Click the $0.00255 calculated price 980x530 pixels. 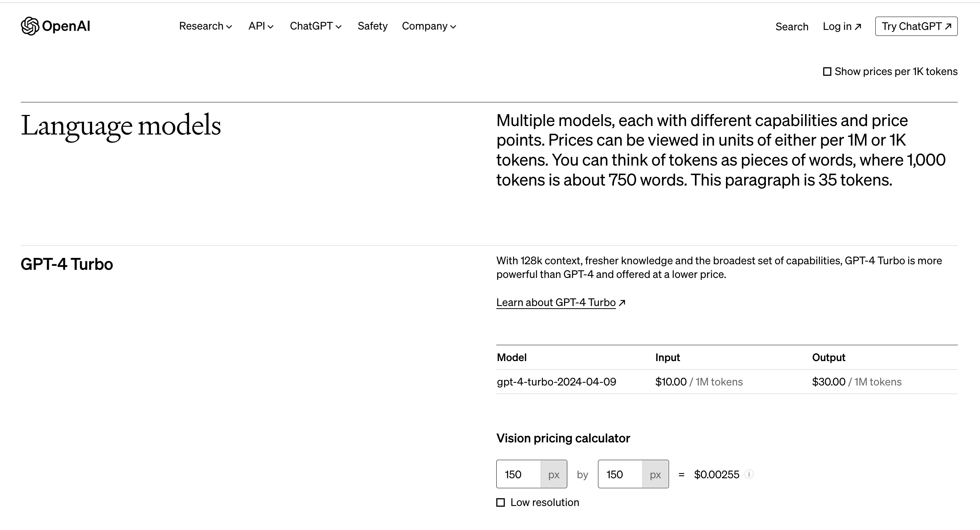point(716,475)
